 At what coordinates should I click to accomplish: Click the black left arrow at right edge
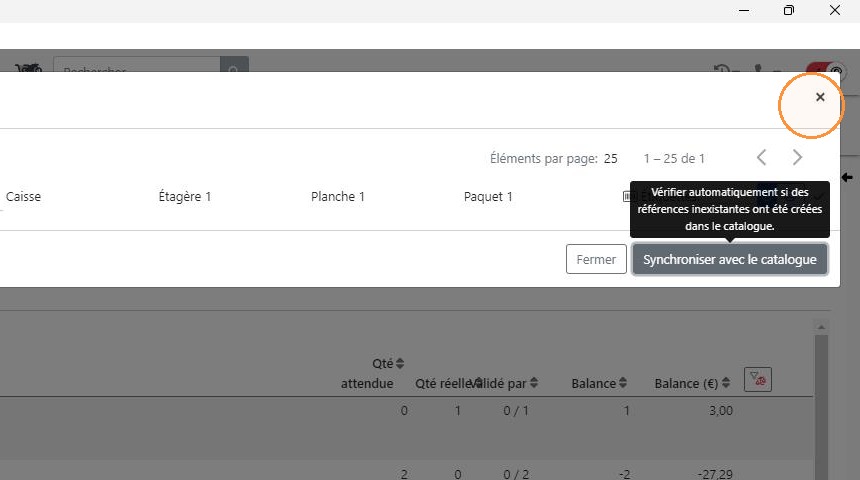pyautogui.click(x=847, y=177)
